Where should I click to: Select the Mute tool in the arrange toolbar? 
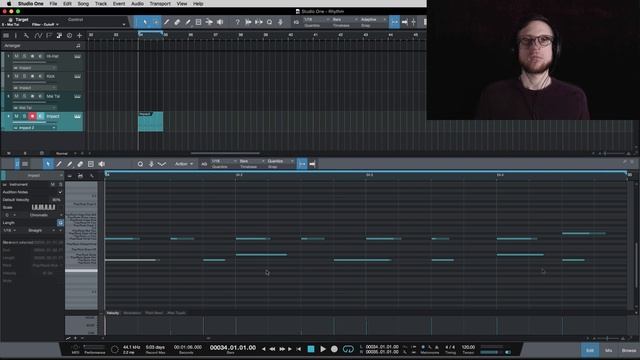pos(198,22)
